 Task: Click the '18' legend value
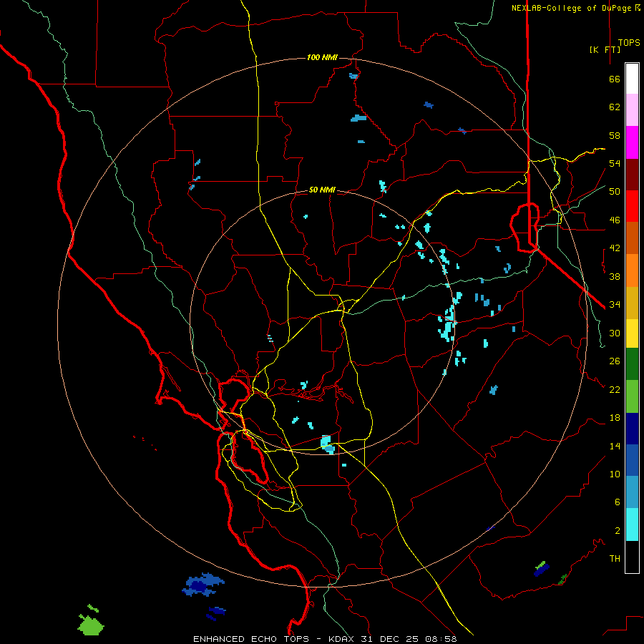click(x=615, y=418)
